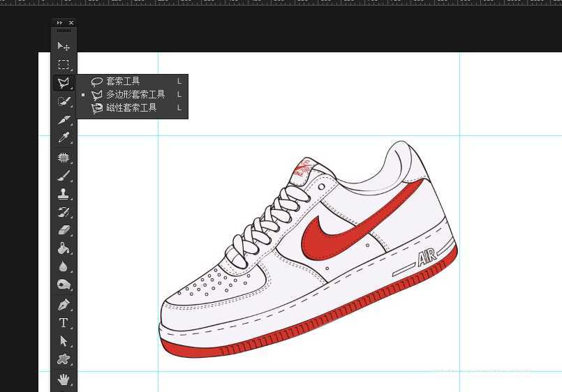Select the Pen tool

[64, 305]
